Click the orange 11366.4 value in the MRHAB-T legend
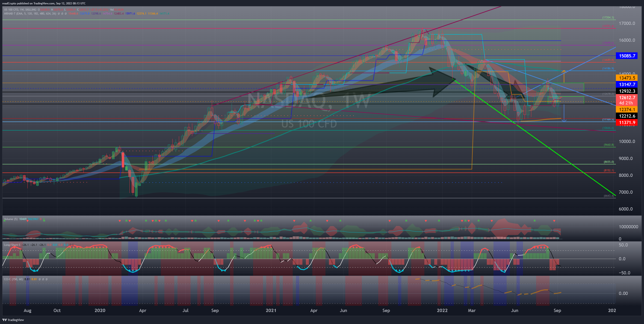 tap(153, 14)
